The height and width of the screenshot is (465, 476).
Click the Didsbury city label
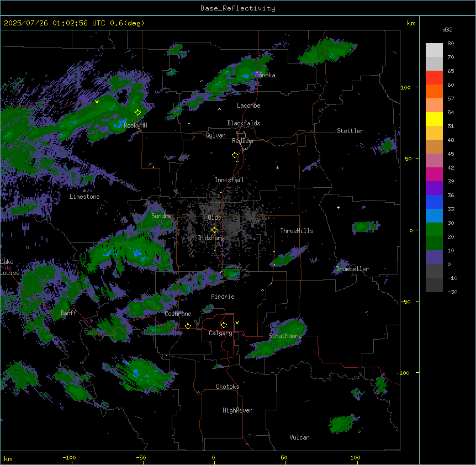click(211, 238)
